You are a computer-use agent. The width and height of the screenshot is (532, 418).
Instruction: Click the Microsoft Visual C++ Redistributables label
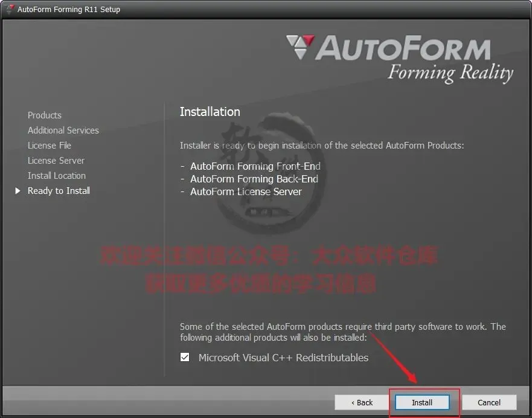[x=284, y=358]
